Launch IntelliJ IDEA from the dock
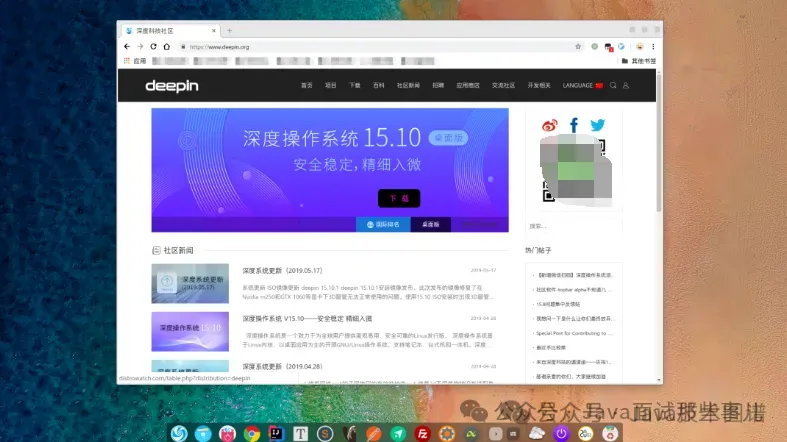This screenshot has height=442, width=787. tap(276, 433)
